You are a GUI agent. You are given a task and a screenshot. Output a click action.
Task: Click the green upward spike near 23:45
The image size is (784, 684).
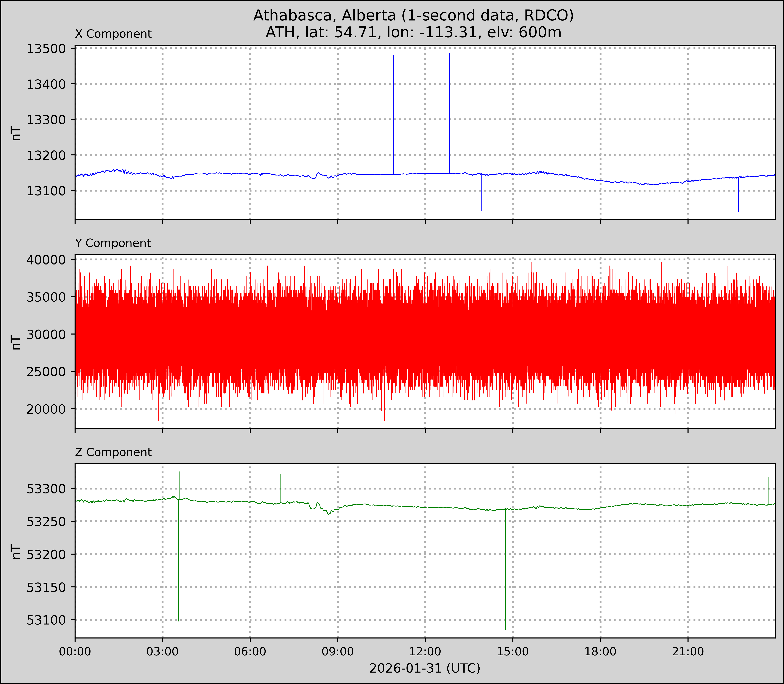click(768, 490)
